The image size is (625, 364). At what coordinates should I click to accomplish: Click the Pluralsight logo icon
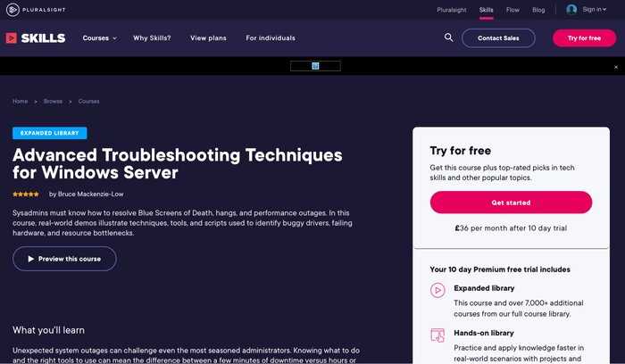[x=12, y=10]
